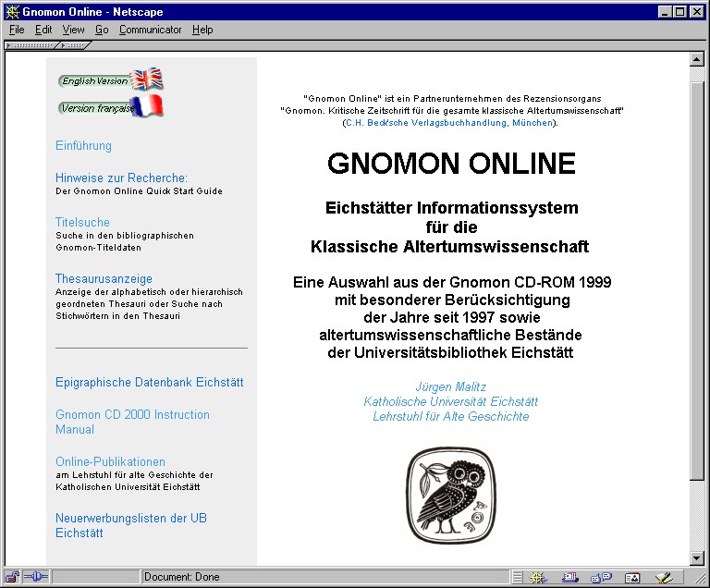This screenshot has height=588, width=710.
Task: Open the Go menu
Action: tap(102, 30)
